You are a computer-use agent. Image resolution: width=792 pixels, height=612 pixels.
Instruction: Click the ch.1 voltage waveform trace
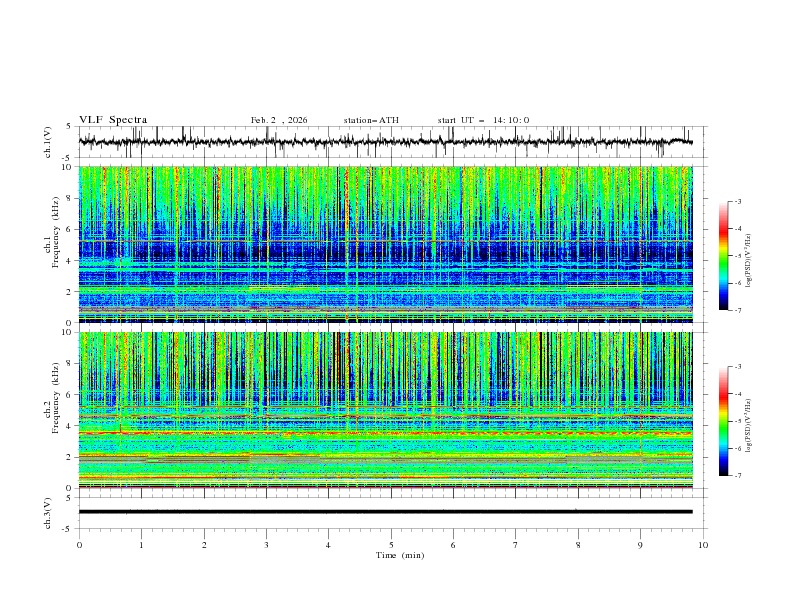pos(385,142)
